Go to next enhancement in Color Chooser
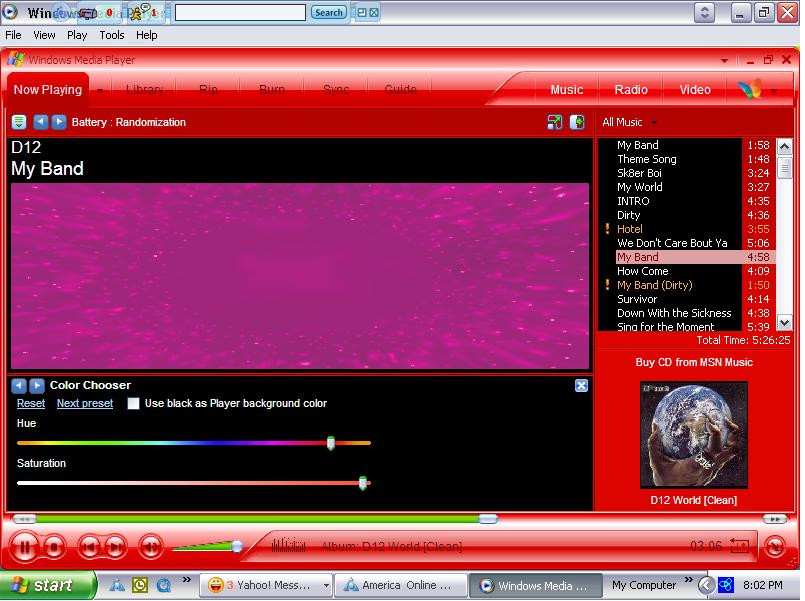Image resolution: width=805 pixels, height=601 pixels. pos(36,385)
